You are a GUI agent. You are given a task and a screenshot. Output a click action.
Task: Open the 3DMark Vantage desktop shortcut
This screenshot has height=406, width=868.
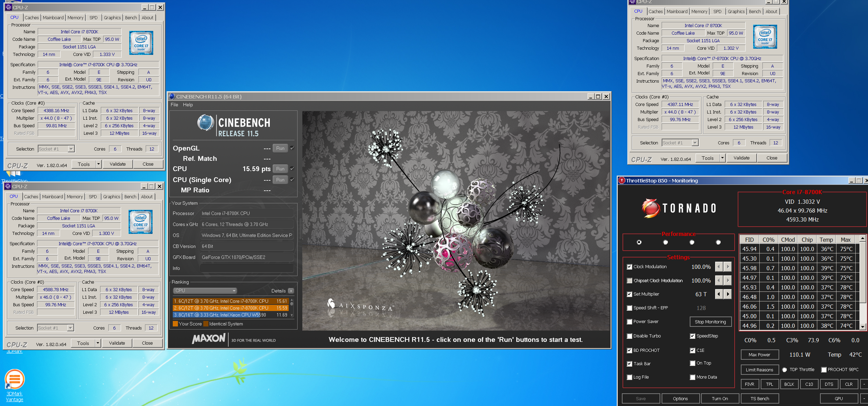pos(14,386)
